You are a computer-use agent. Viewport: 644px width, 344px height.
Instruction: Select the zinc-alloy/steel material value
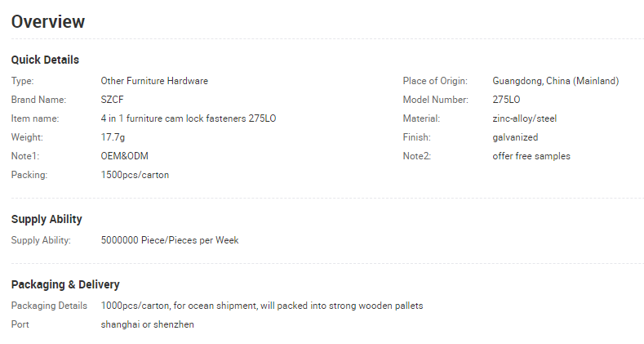click(x=525, y=118)
